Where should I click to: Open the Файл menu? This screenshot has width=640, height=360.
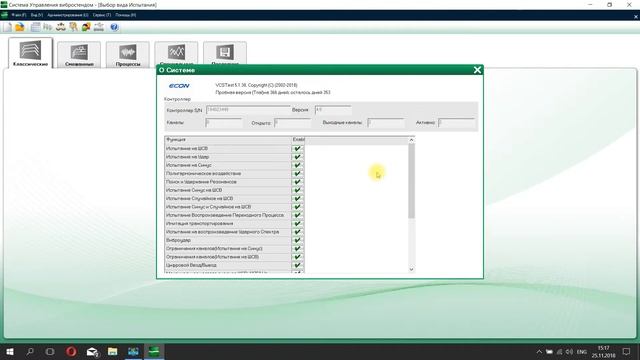point(18,15)
